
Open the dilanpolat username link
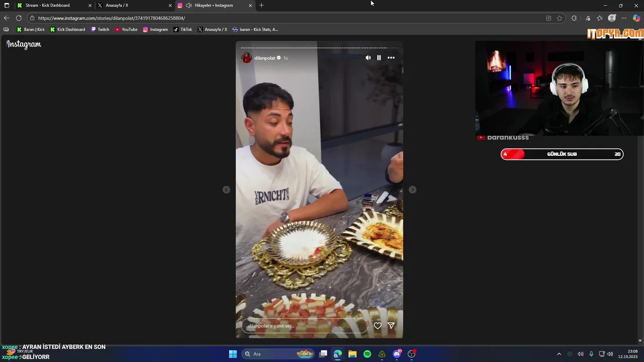pyautogui.click(x=265, y=58)
